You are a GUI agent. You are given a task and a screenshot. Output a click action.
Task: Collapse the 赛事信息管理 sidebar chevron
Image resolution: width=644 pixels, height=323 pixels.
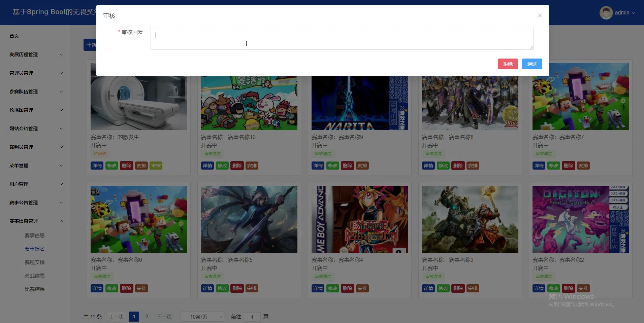(x=61, y=221)
